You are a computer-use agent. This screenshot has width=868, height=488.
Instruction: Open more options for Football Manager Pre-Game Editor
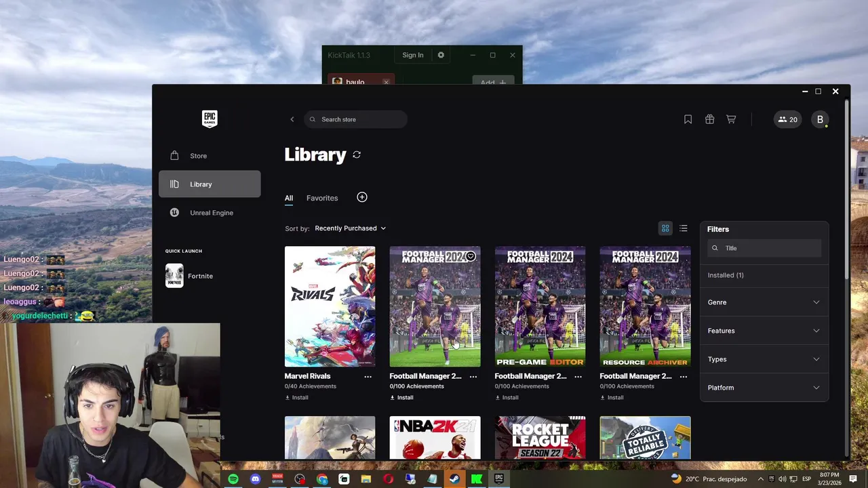coord(578,376)
